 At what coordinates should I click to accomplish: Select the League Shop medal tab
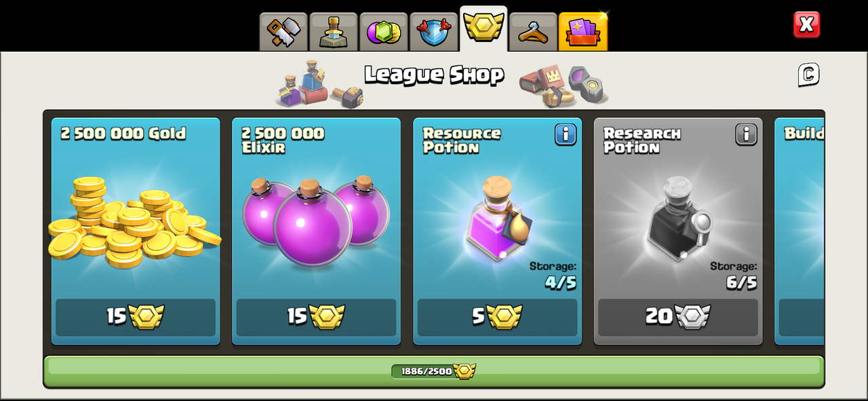click(484, 28)
